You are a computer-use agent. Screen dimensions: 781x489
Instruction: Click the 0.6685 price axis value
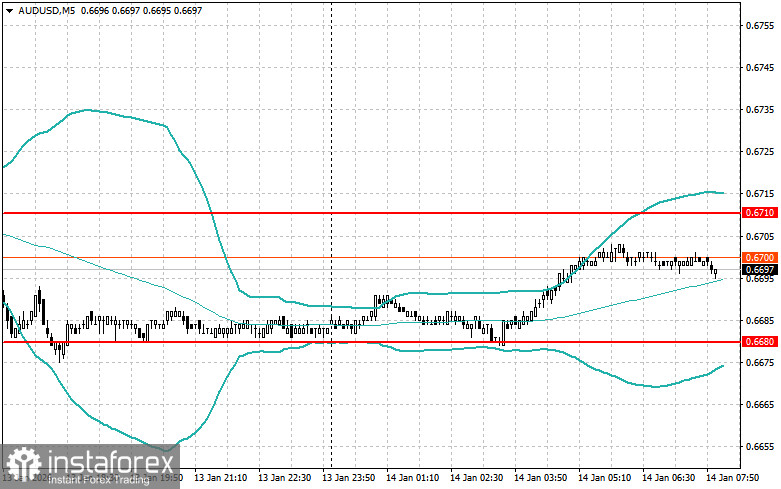click(x=760, y=320)
